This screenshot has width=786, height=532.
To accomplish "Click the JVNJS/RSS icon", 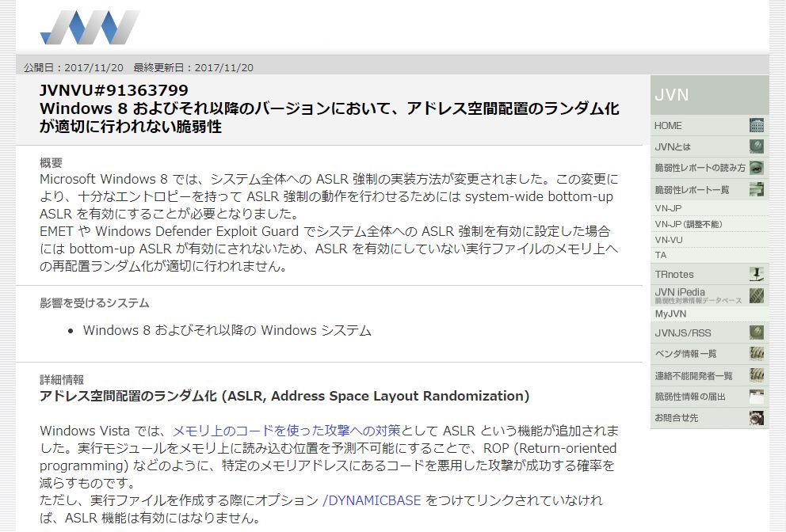I will point(757,332).
